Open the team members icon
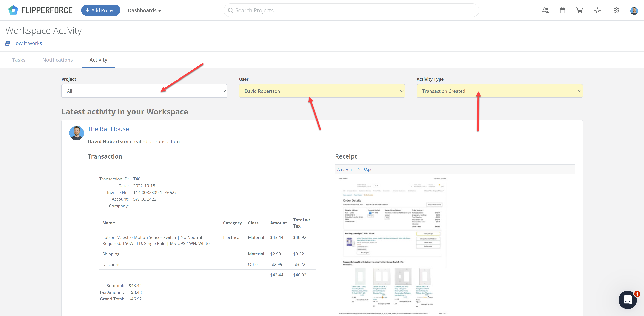 pos(545,10)
